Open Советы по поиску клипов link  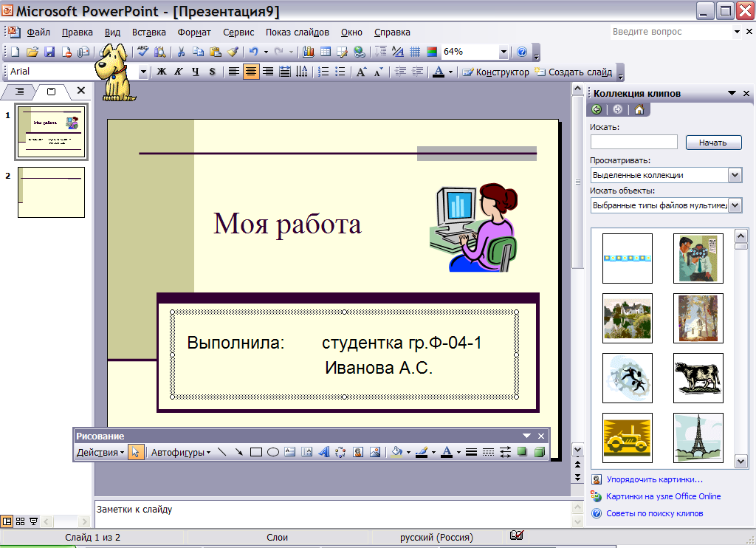[654, 513]
